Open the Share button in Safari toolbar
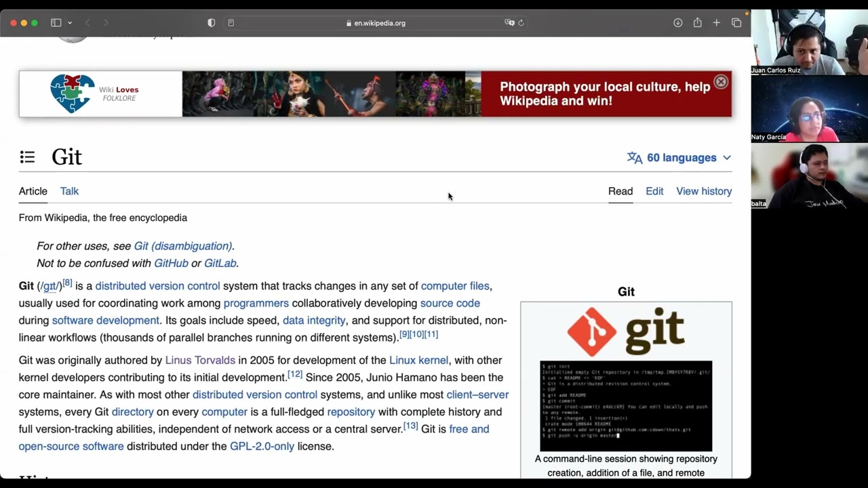This screenshot has height=488, width=868. 697,23
